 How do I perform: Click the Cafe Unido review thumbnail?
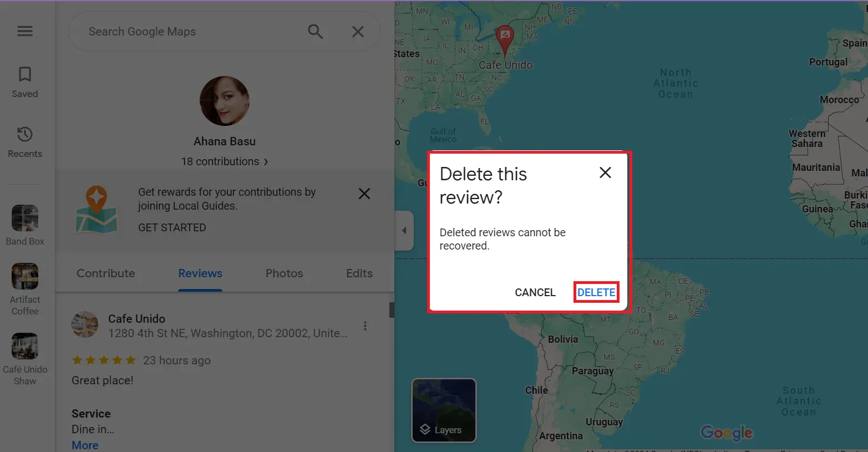coord(85,325)
